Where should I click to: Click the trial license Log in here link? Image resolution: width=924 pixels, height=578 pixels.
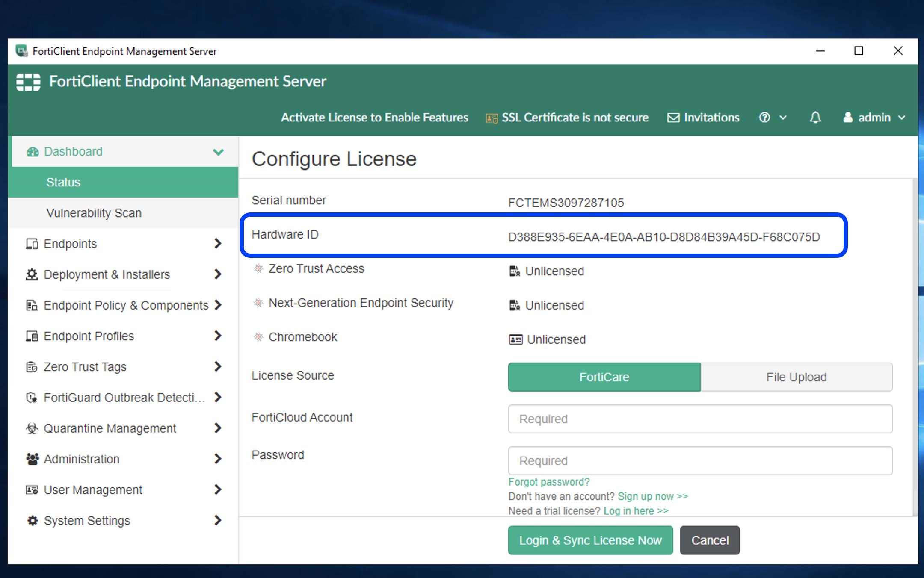[636, 511]
